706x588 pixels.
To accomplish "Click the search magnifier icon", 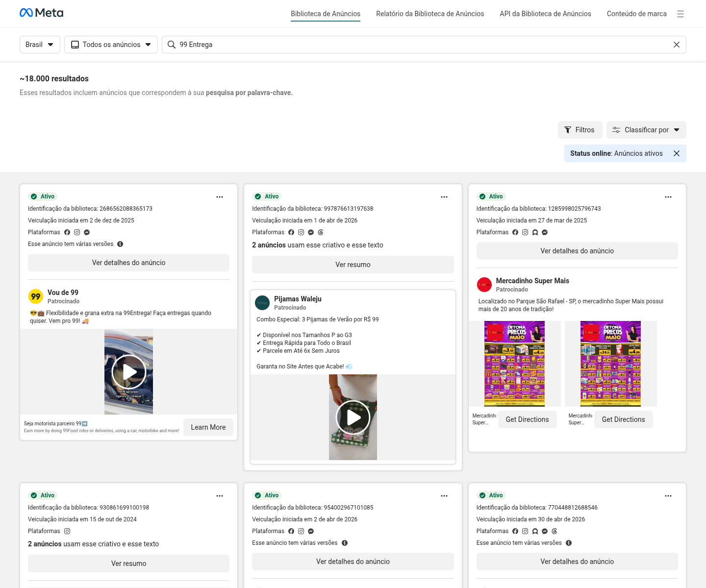I will point(172,45).
